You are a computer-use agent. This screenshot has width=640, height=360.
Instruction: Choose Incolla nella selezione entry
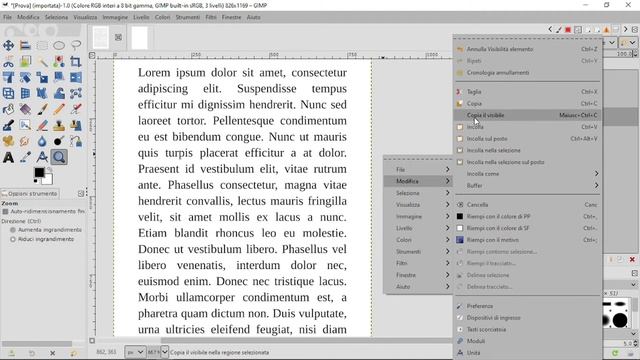coord(528,151)
